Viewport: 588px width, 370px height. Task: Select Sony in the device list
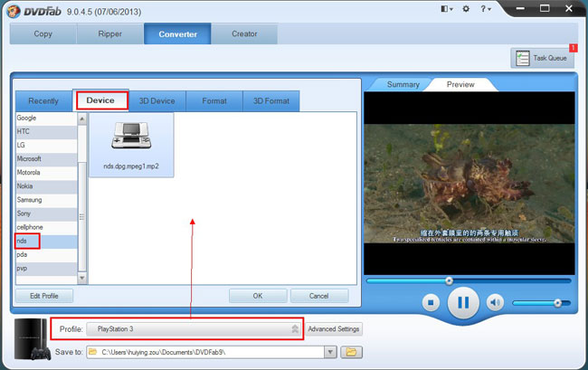click(x=24, y=213)
